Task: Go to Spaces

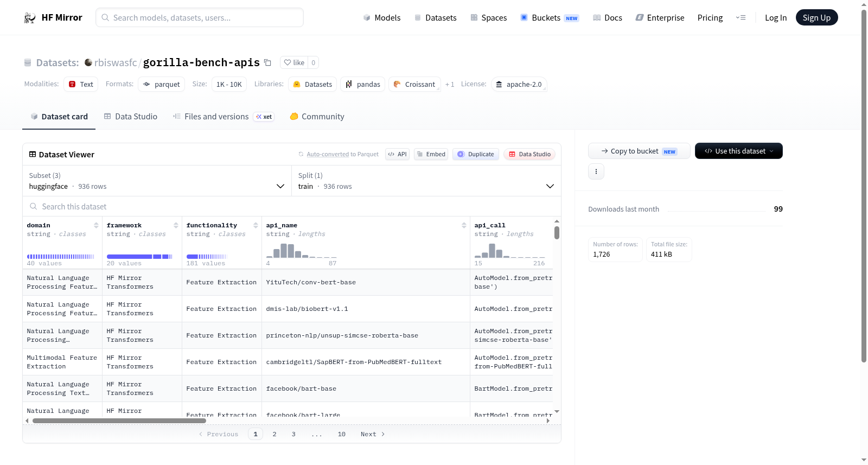Action: [489, 18]
